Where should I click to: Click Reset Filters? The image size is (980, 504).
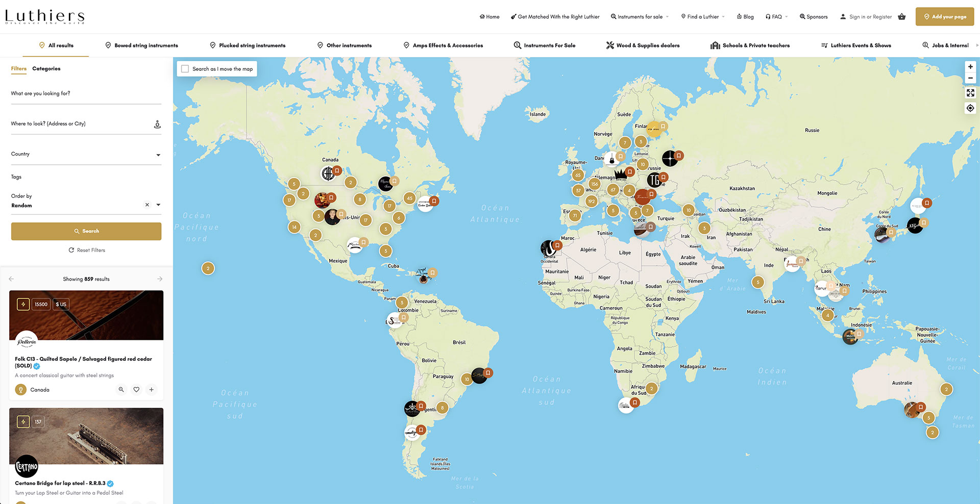tap(87, 250)
